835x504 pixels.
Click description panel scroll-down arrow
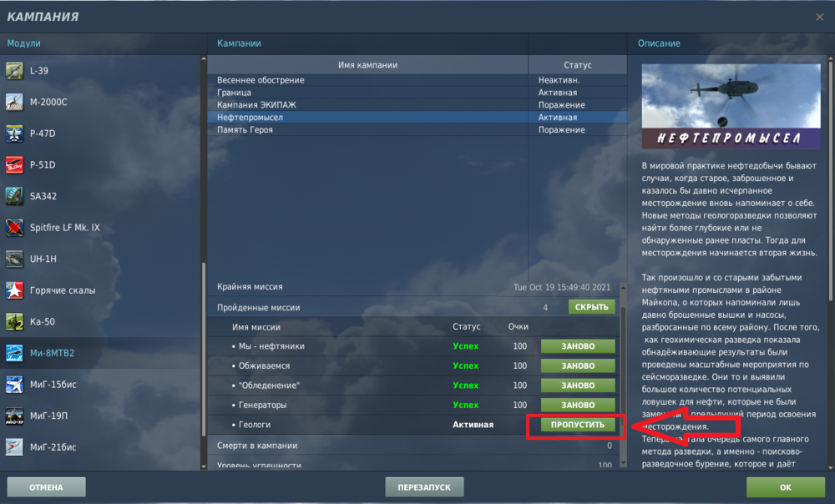(x=831, y=467)
